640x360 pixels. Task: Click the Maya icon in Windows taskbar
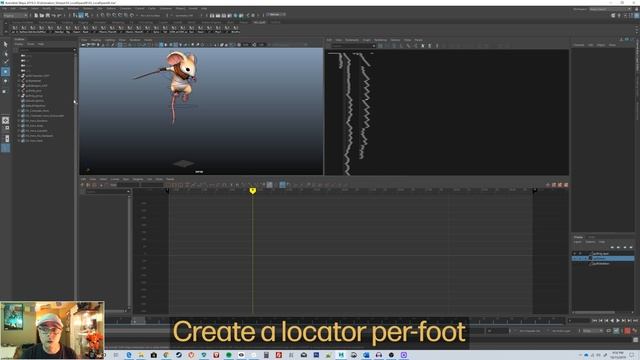coord(341,355)
